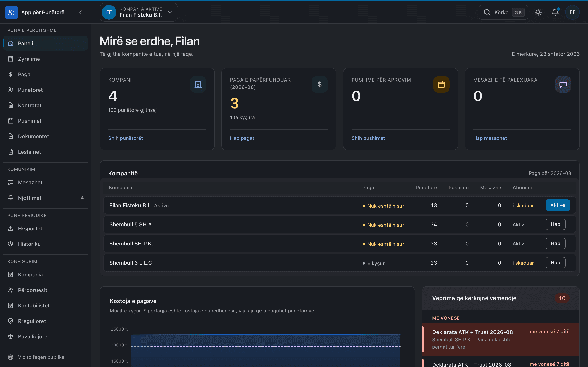Click the Aktive button for Filan Fisteku B.I.
Image resolution: width=588 pixels, height=367 pixels.
[558, 205]
